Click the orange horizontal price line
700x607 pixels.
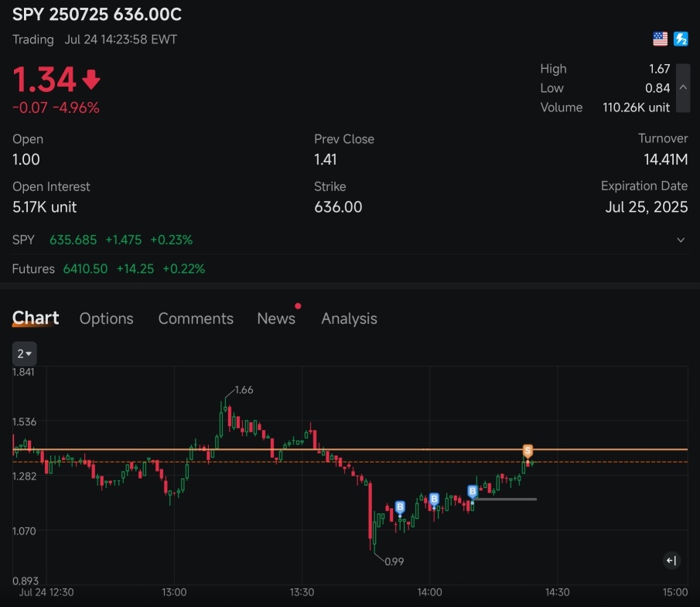pos(350,449)
